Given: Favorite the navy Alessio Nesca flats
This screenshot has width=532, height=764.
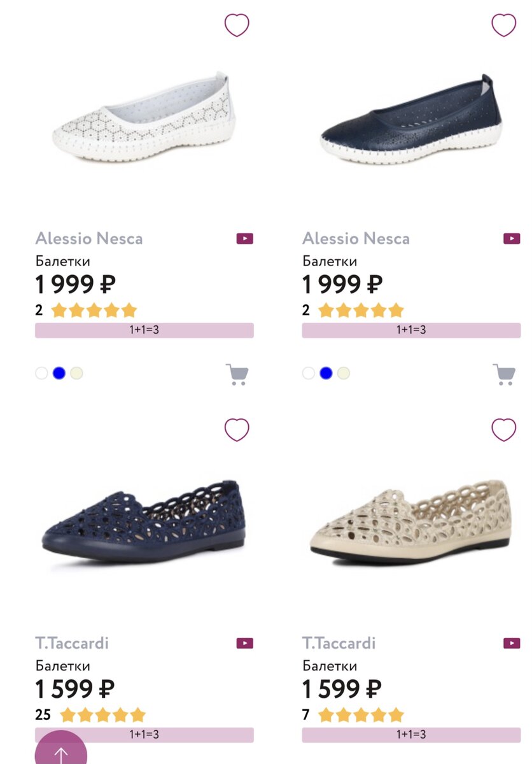Looking at the screenshot, I should (x=503, y=25).
